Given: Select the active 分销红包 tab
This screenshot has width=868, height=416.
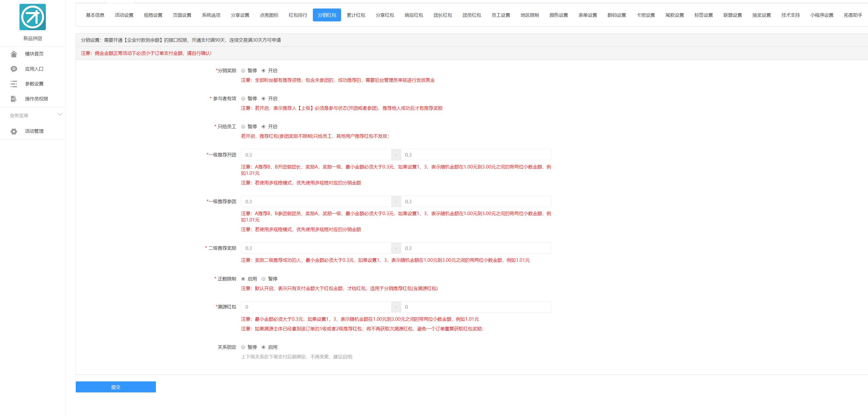Looking at the screenshot, I should coord(327,15).
